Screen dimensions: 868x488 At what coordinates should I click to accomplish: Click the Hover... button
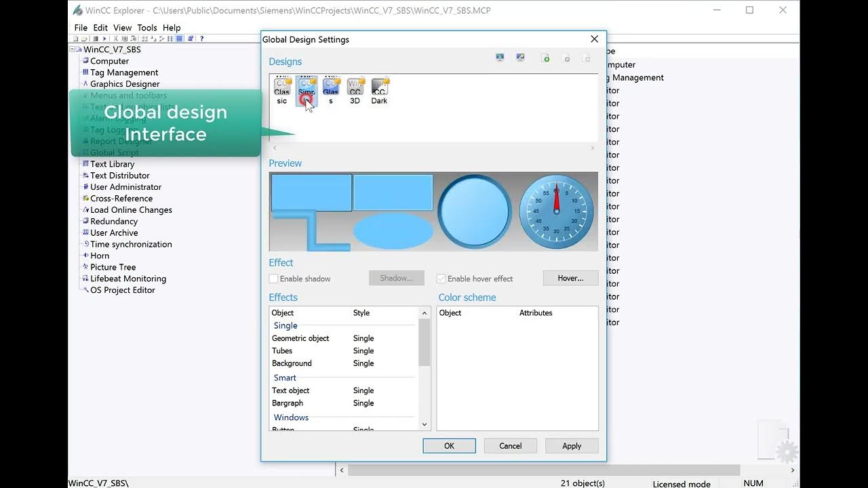(570, 278)
